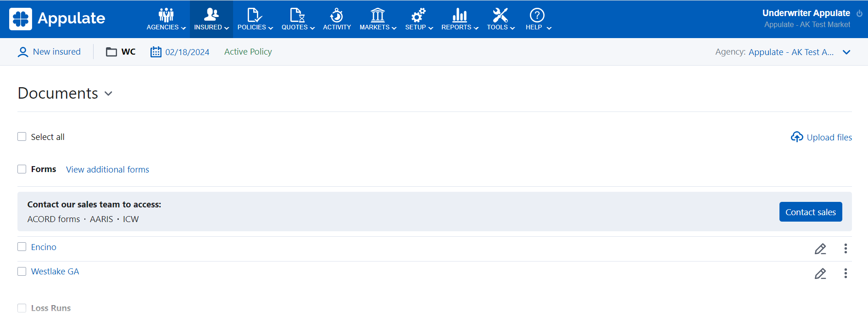Expand the Agency selector chevron
The height and width of the screenshot is (323, 868).
(x=846, y=52)
